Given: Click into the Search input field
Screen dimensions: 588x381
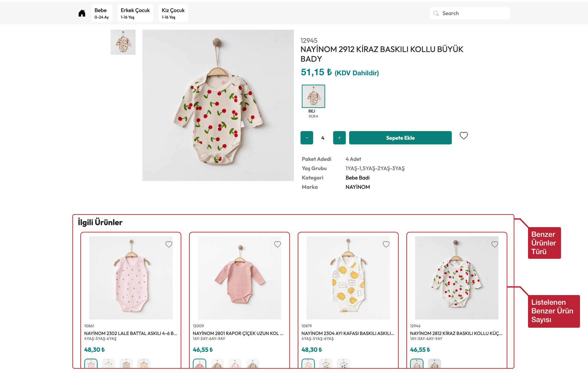Looking at the screenshot, I should coord(473,13).
